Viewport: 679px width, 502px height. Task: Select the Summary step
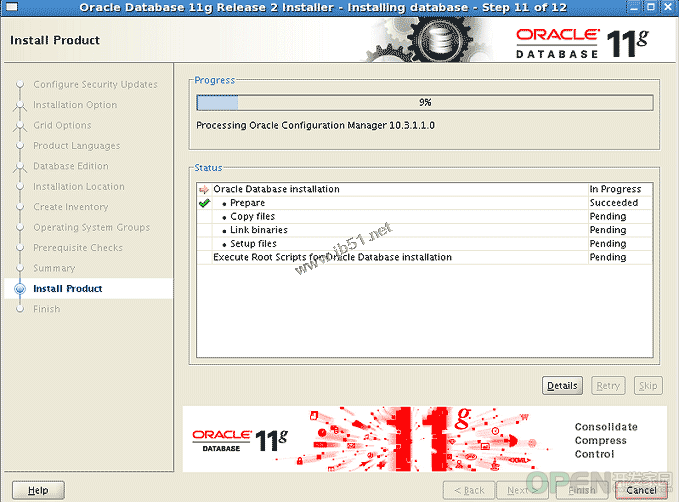click(x=54, y=268)
